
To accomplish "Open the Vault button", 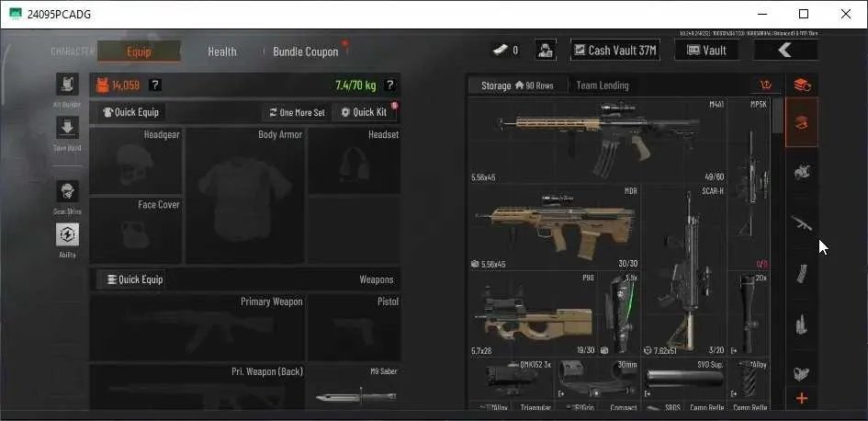I will (706, 51).
